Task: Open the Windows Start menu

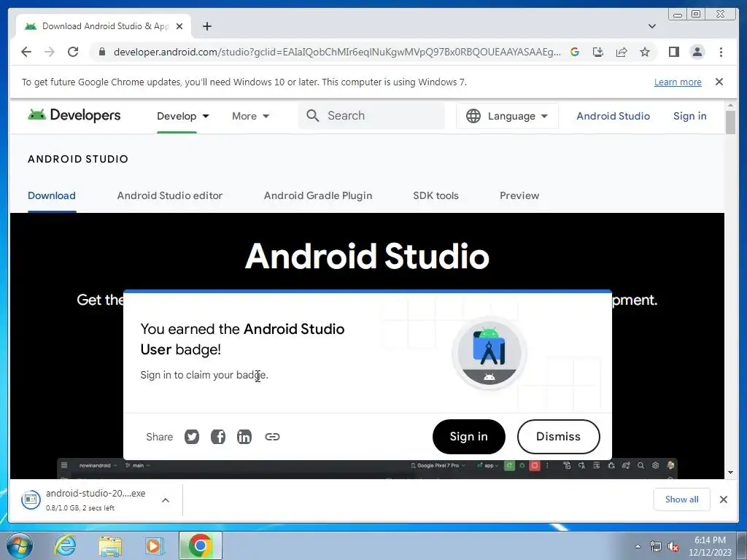Action: pos(19,545)
